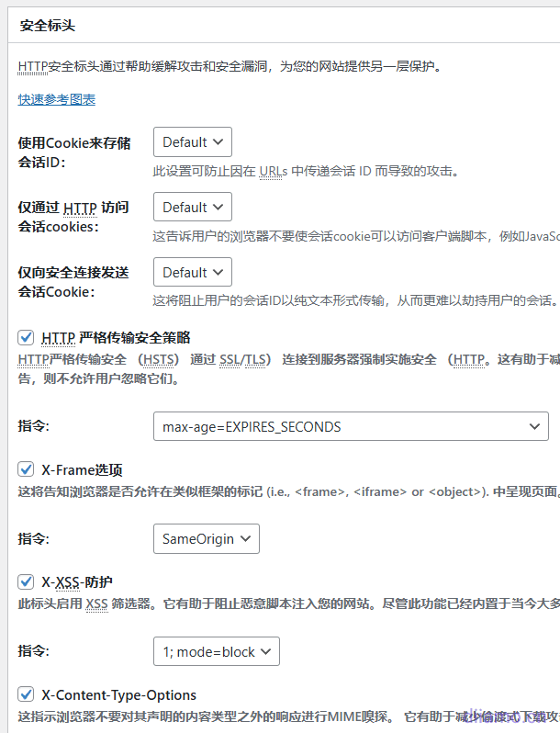Click the X-Frame选项 label text

click(82, 469)
